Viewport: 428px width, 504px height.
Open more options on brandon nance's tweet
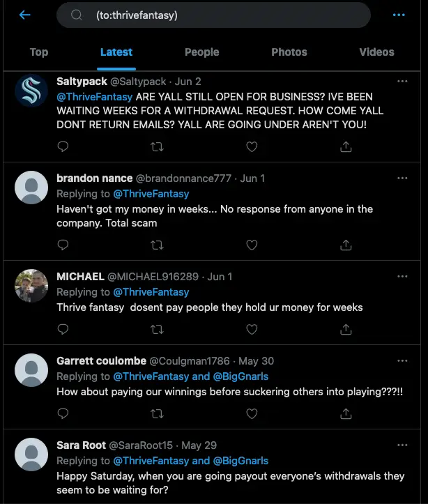(402, 178)
